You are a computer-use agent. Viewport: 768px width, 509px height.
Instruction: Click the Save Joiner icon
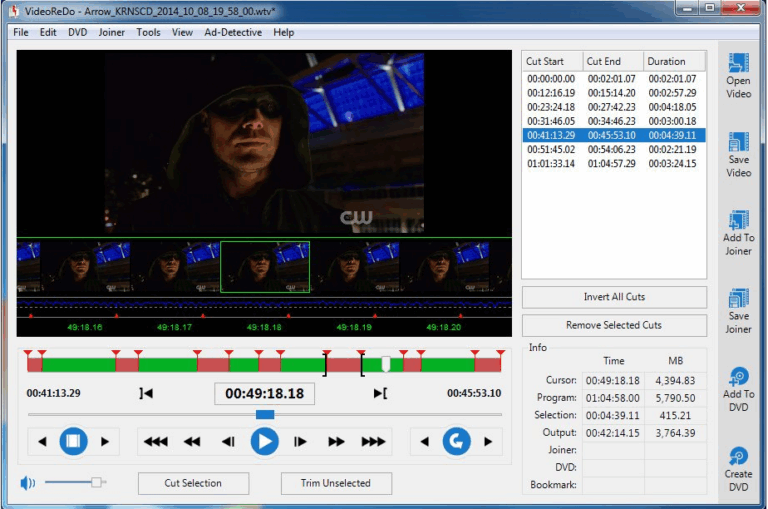pyautogui.click(x=738, y=299)
